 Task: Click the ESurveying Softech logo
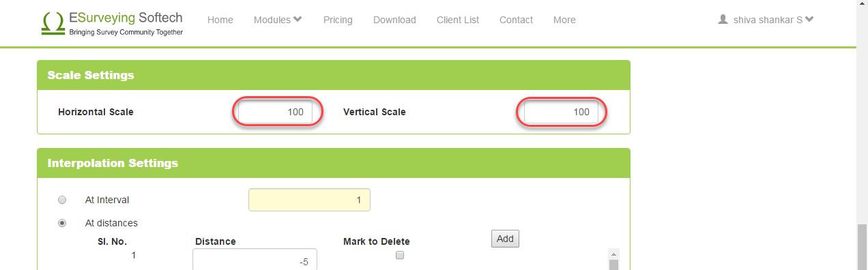tap(112, 22)
